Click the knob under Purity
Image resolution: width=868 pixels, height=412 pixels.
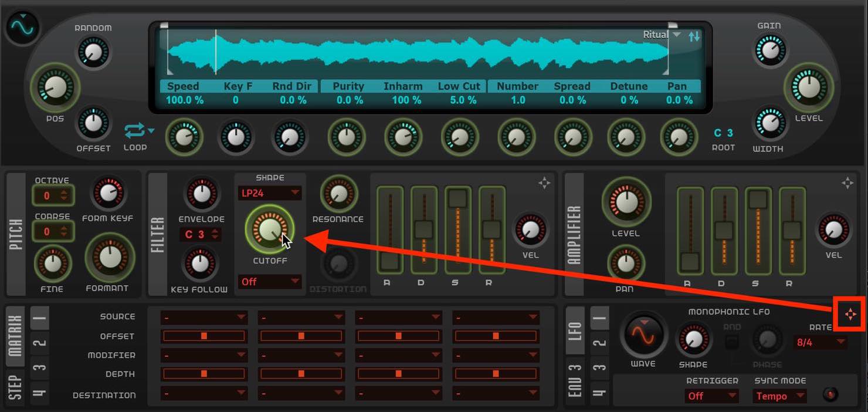click(x=346, y=137)
